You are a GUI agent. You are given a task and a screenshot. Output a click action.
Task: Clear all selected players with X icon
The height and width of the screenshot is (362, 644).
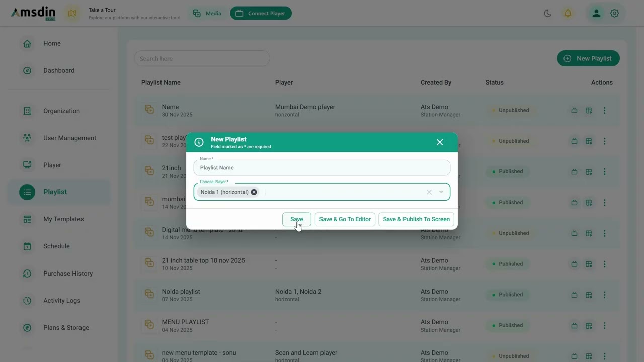(429, 192)
